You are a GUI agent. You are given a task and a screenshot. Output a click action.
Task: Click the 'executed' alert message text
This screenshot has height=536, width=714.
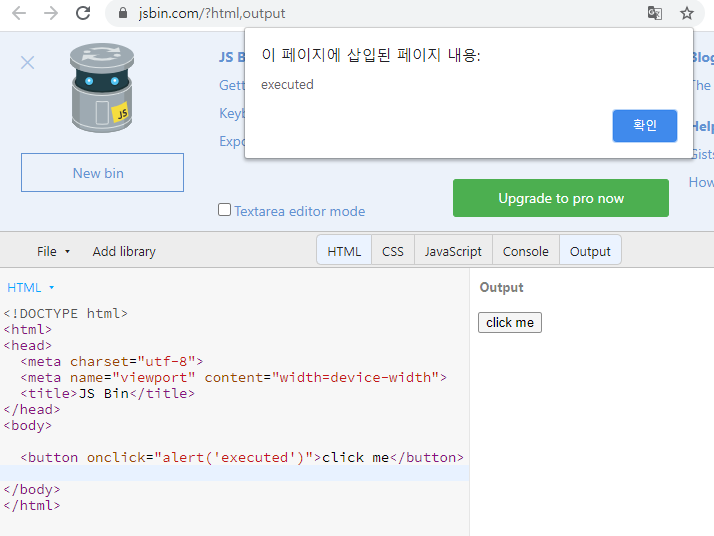coord(287,85)
